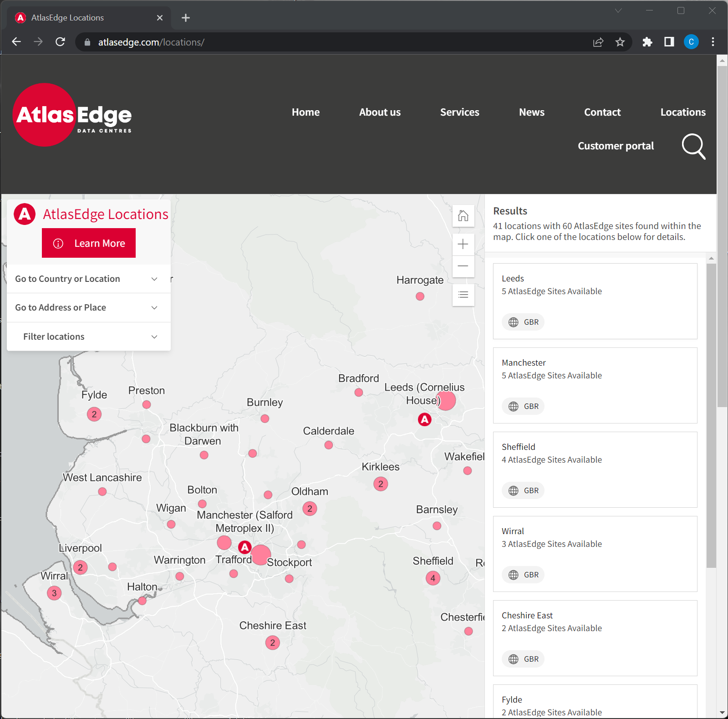Click the page scroll-down arrow

(722, 713)
